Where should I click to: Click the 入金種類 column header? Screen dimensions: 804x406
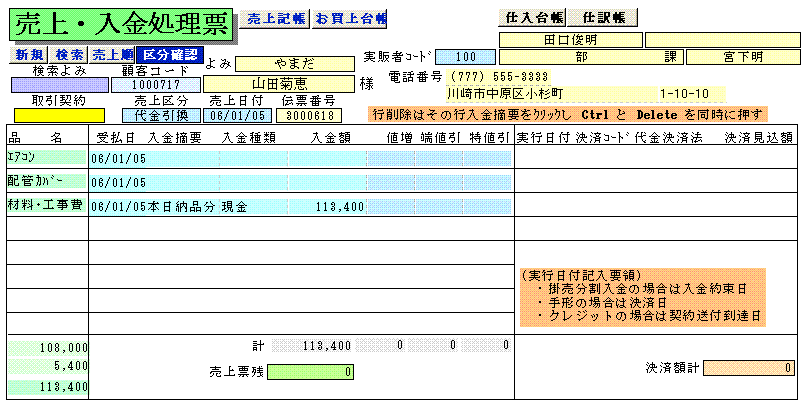click(x=249, y=137)
